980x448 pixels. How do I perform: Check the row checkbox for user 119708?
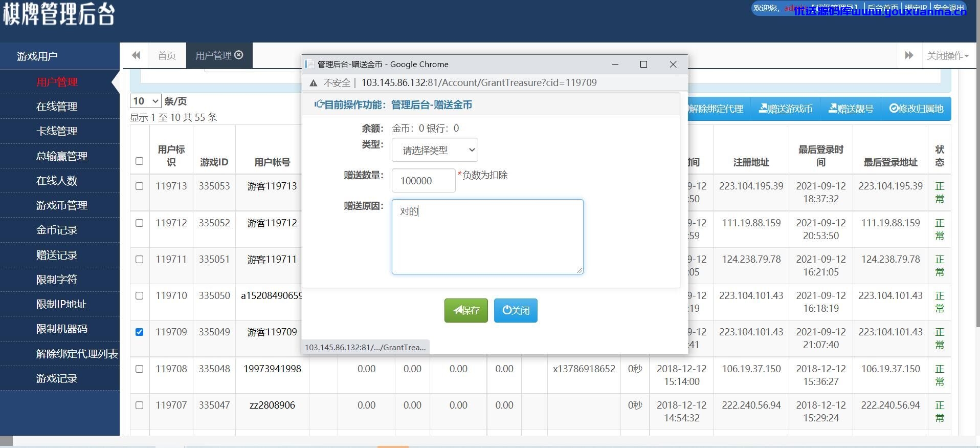[139, 369]
